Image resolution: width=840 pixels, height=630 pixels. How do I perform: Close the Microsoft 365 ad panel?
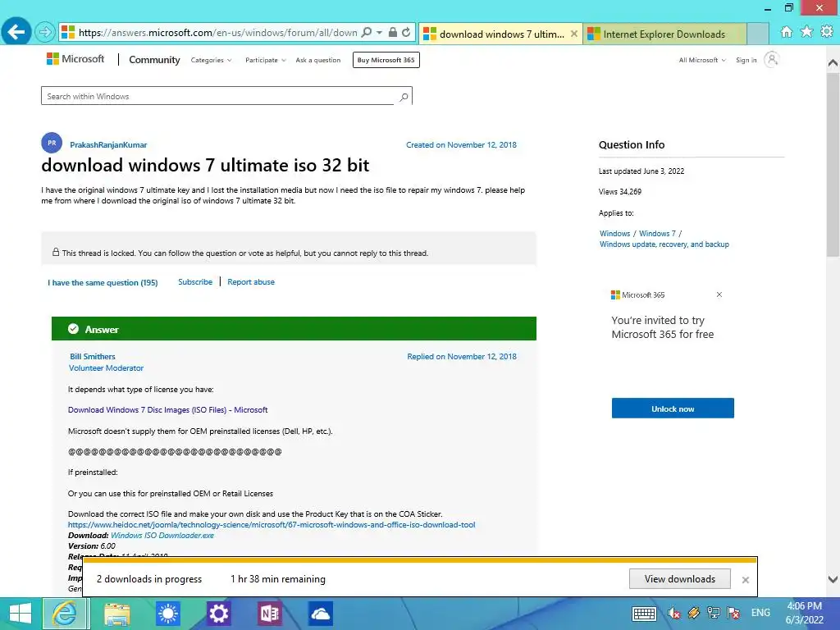pyautogui.click(x=719, y=294)
